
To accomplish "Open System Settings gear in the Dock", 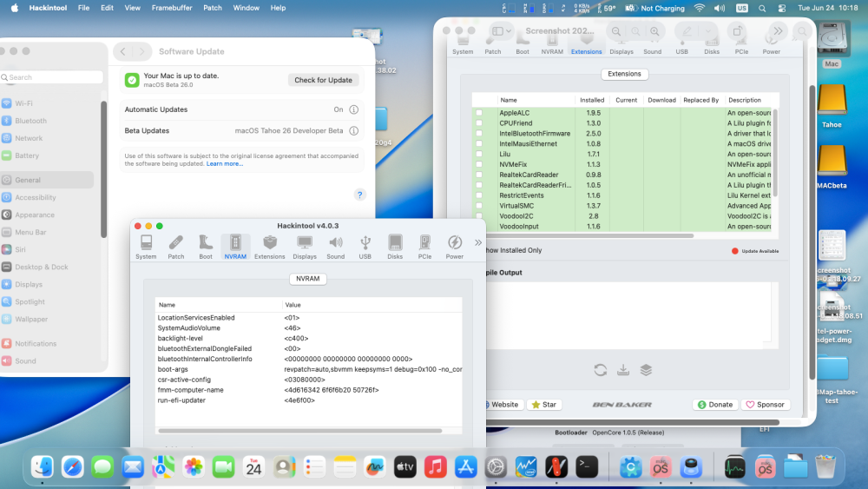I will point(496,467).
